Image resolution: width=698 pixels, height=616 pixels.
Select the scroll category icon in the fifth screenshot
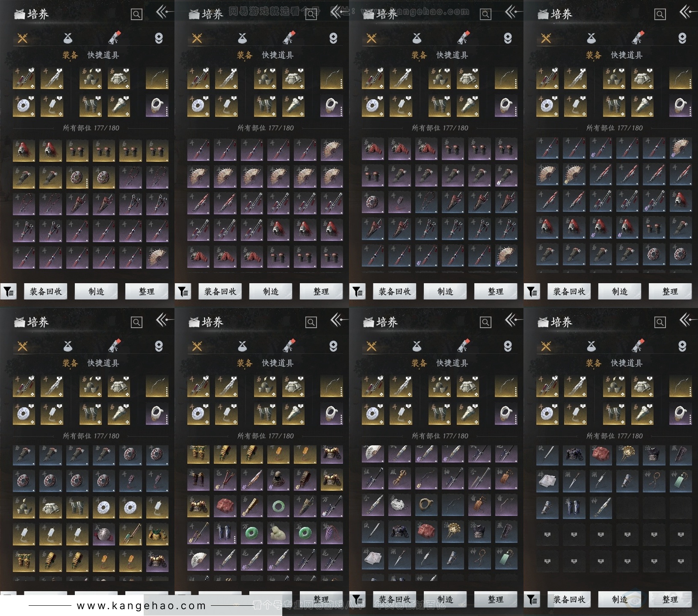[x=115, y=346]
